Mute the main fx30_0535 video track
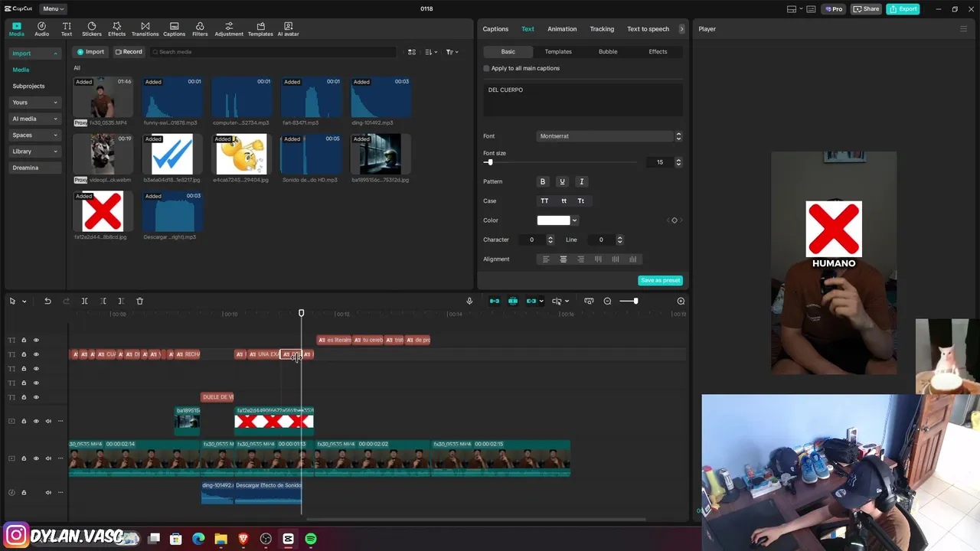Screen dimensions: 980x551 (48, 458)
